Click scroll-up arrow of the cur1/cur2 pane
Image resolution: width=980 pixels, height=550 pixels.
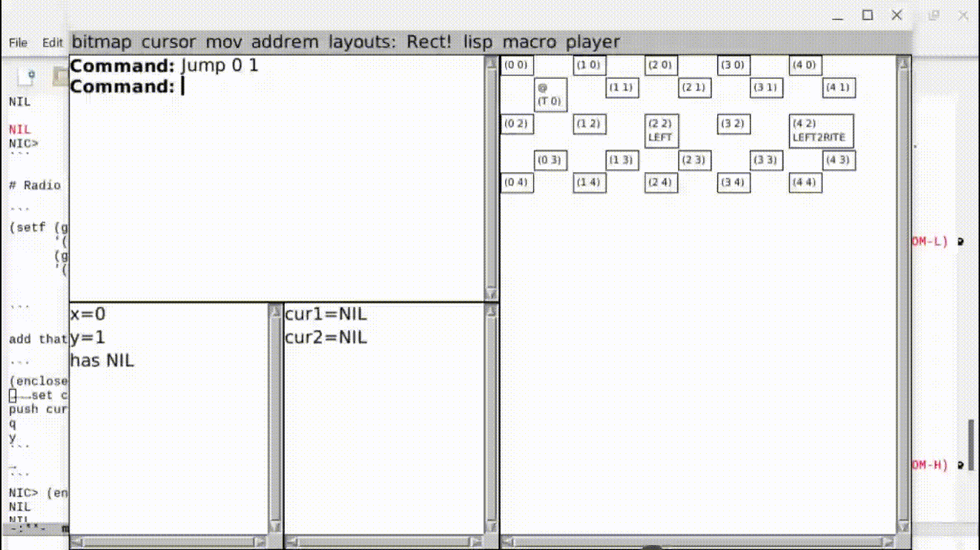491,310
